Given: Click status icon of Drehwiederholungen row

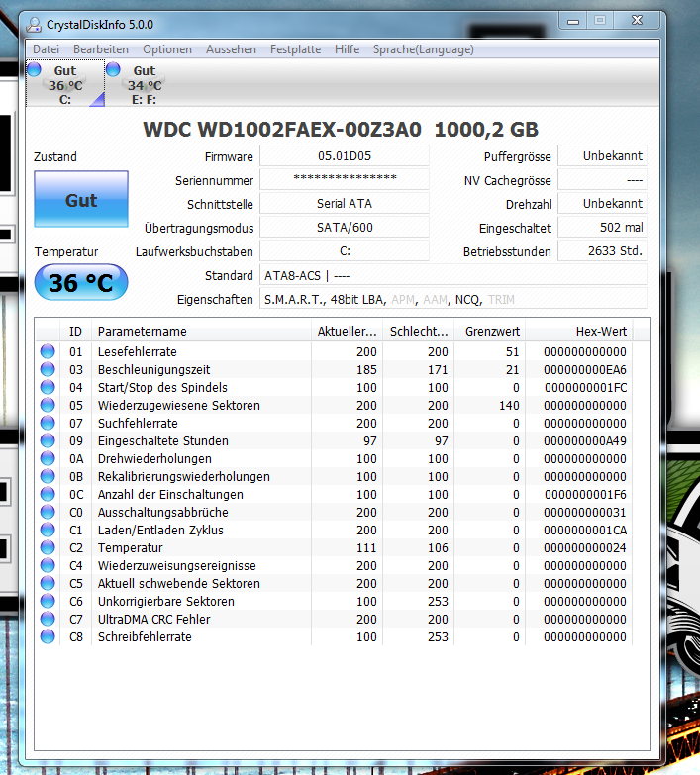Looking at the screenshot, I should tap(48, 458).
